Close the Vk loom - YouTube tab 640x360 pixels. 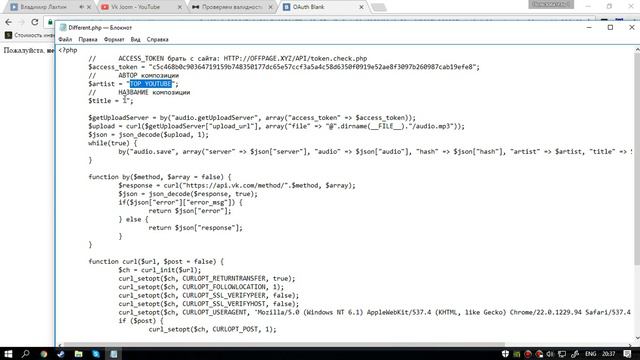click(180, 7)
